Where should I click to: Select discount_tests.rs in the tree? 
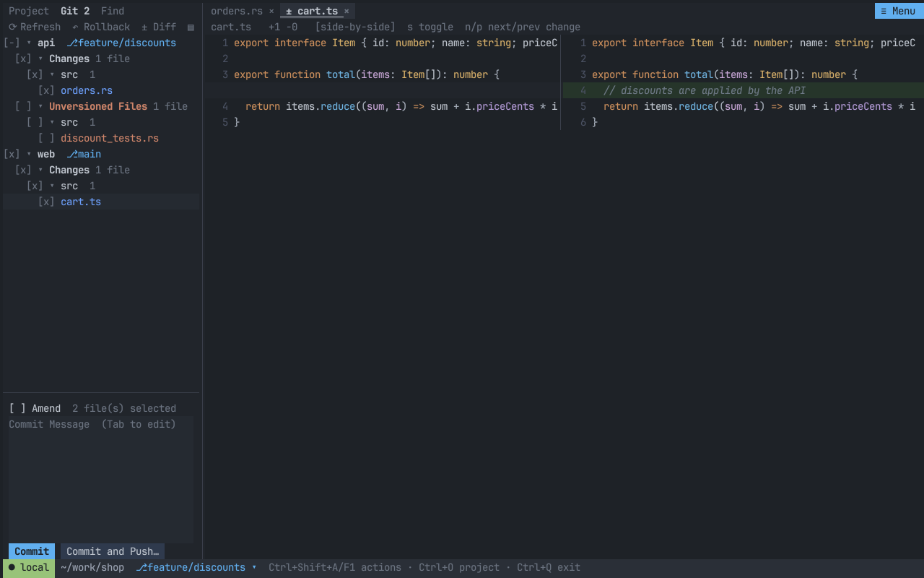tap(110, 138)
